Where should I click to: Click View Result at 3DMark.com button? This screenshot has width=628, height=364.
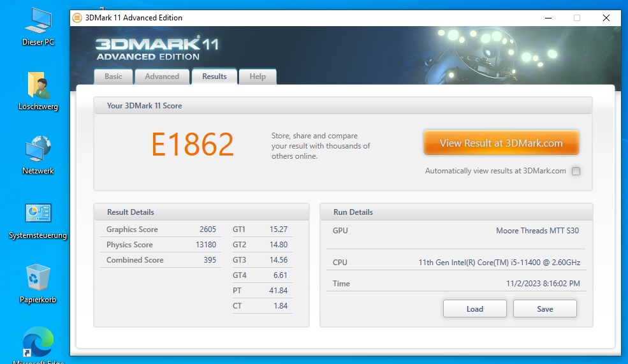[501, 143]
